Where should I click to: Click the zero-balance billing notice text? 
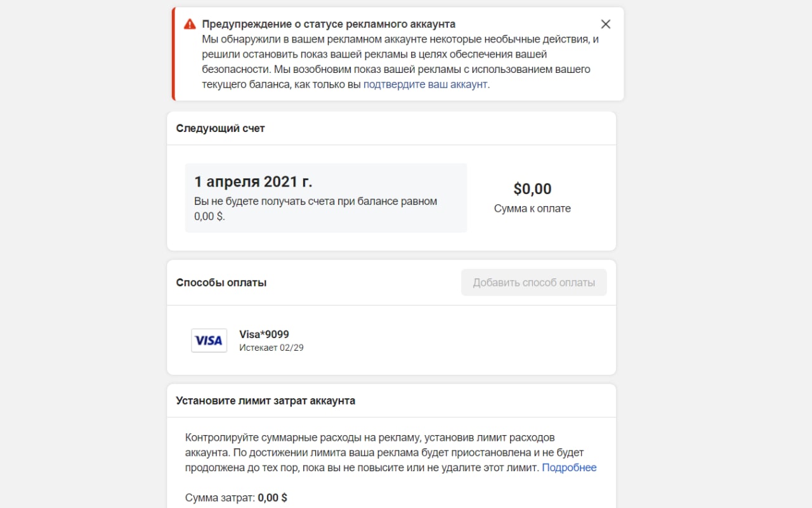click(316, 209)
